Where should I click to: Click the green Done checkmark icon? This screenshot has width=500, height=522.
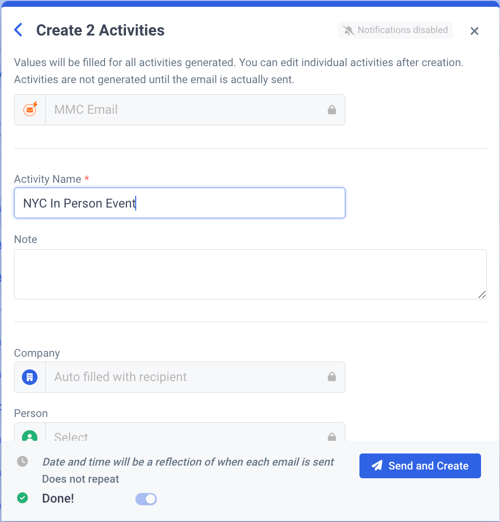(x=22, y=498)
